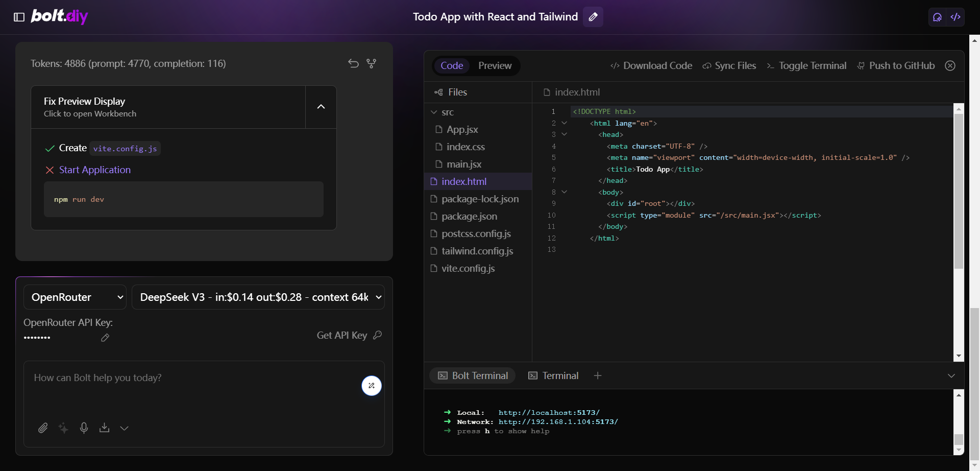
Task: Show the chat view icon in header
Action: click(x=937, y=17)
